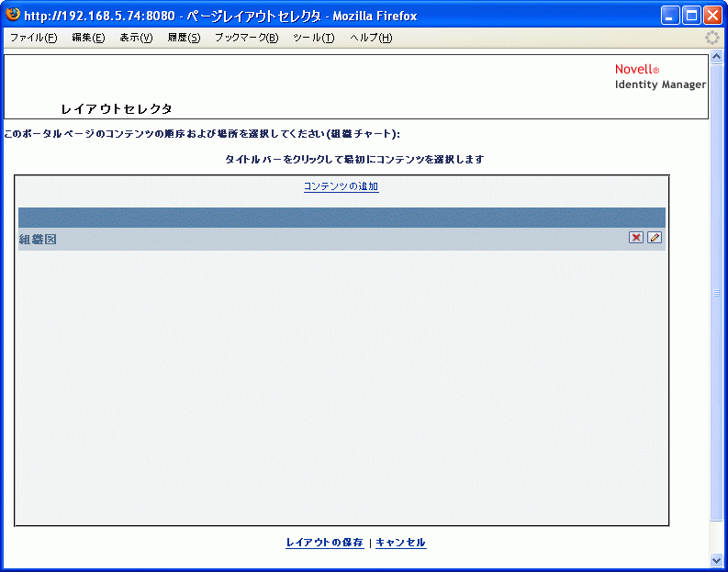
Task: Click the scrollbar up arrow
Action: point(716,57)
